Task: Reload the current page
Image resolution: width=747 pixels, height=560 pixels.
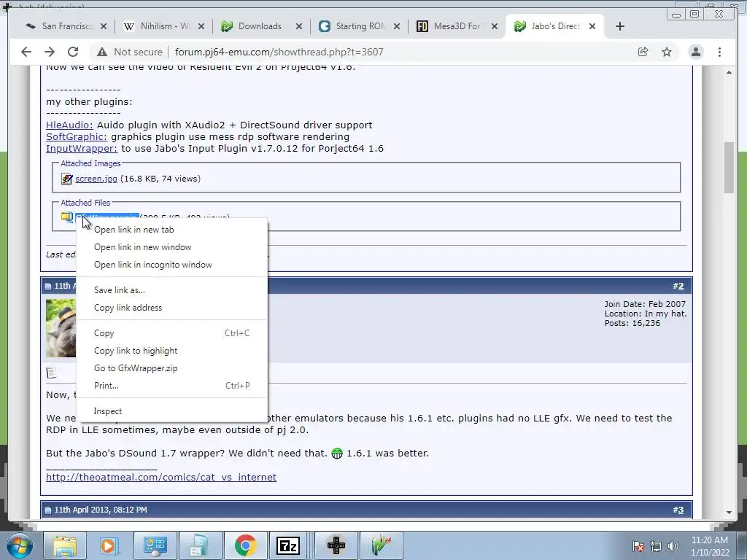Action: coord(73,52)
